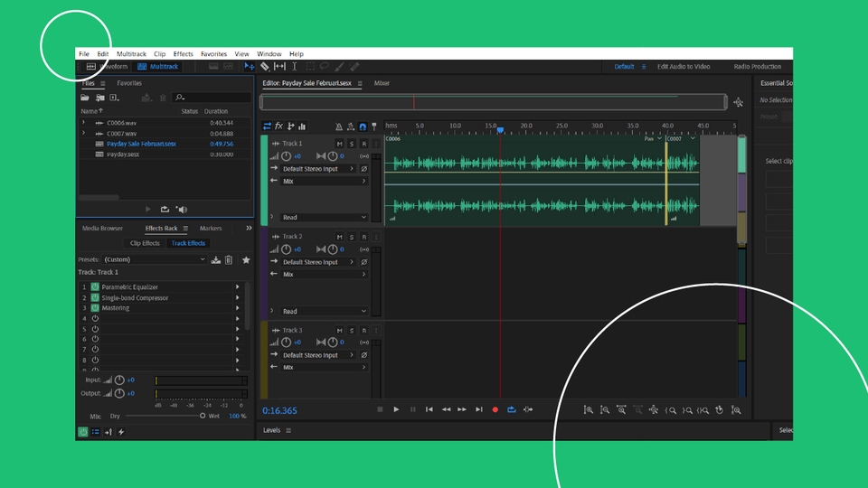
Task: Click the Open File folder icon in Files panel
Action: [x=85, y=98]
